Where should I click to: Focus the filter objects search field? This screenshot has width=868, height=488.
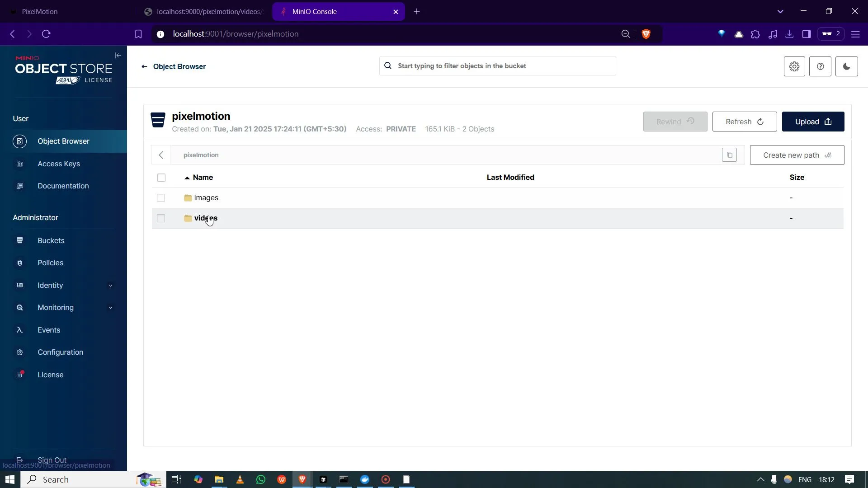pyautogui.click(x=497, y=66)
